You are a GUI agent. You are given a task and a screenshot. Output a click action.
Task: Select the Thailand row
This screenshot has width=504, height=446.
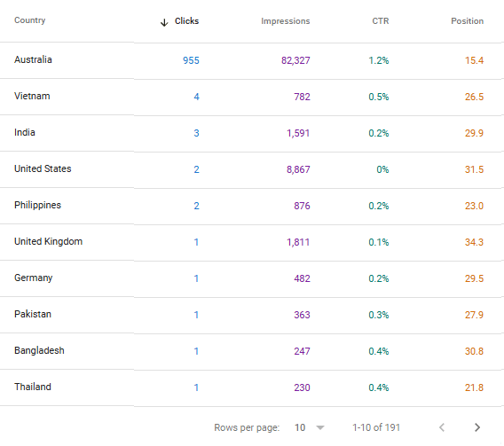(252, 387)
